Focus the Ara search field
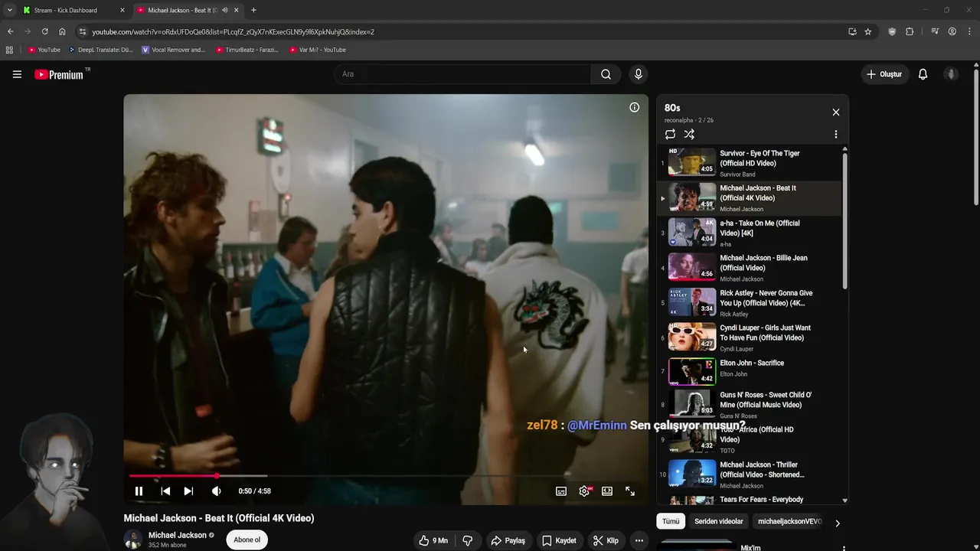This screenshot has width=980, height=551. coord(462,74)
